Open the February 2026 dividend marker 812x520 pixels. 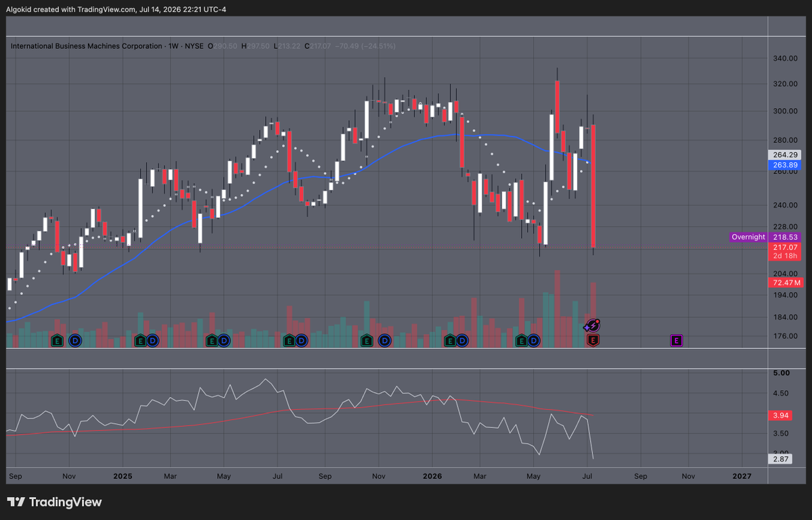tap(461, 341)
